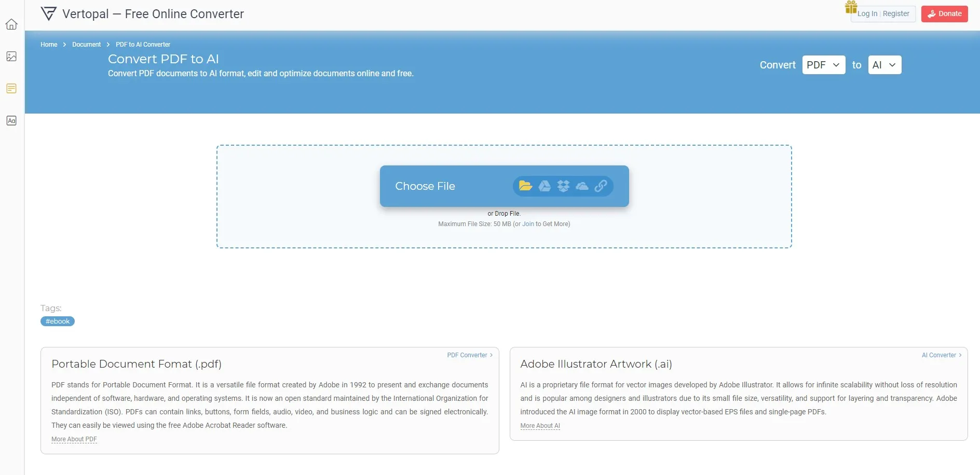Select the #ebook tag
This screenshot has width=980, height=475.
[x=58, y=322]
